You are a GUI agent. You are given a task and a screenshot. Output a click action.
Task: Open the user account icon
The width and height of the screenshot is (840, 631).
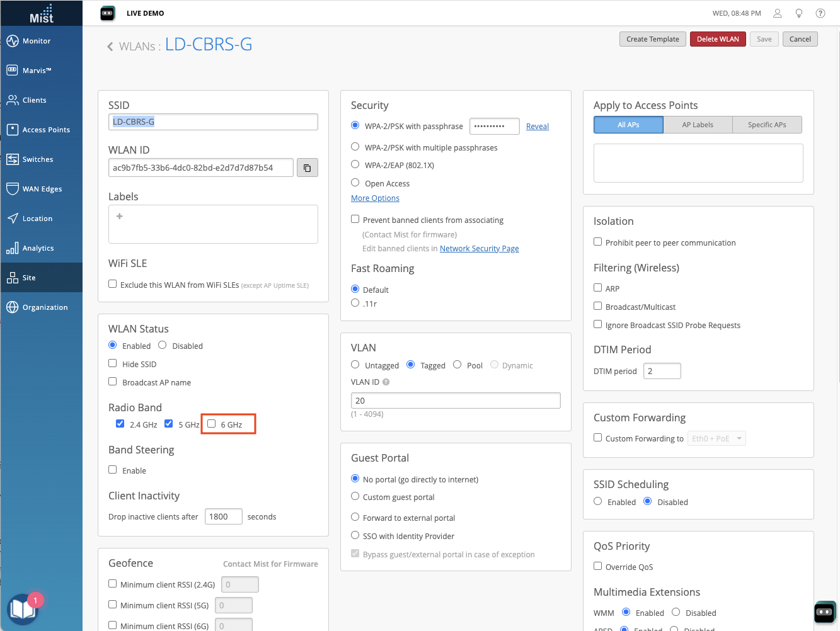[778, 13]
